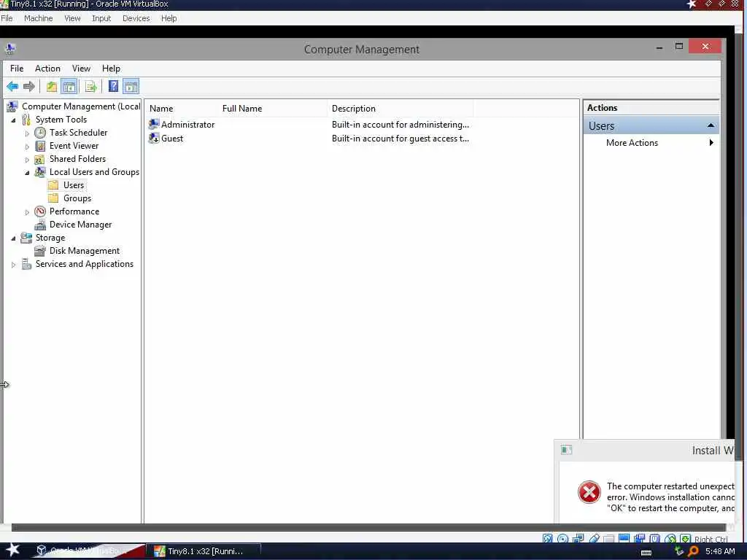This screenshot has width=747, height=560.
Task: Open VirtualBox Machine menu
Action: [38, 18]
